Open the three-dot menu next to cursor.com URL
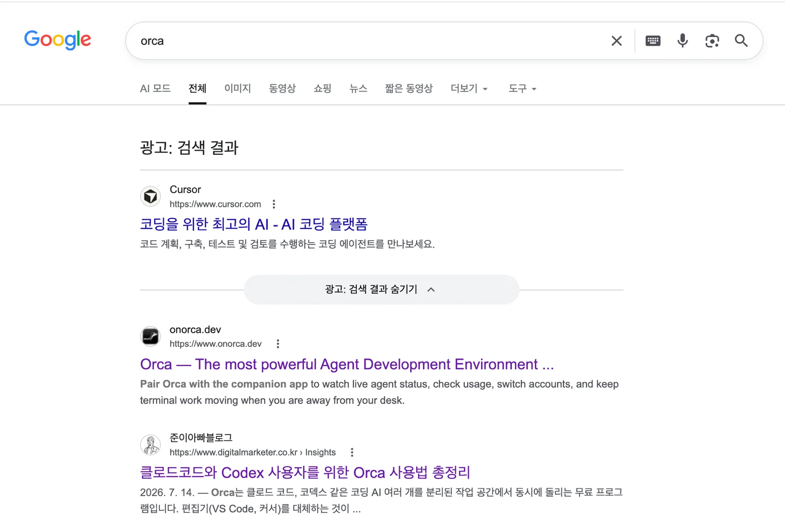Screen dimensions: 785x532 pyautogui.click(x=274, y=204)
